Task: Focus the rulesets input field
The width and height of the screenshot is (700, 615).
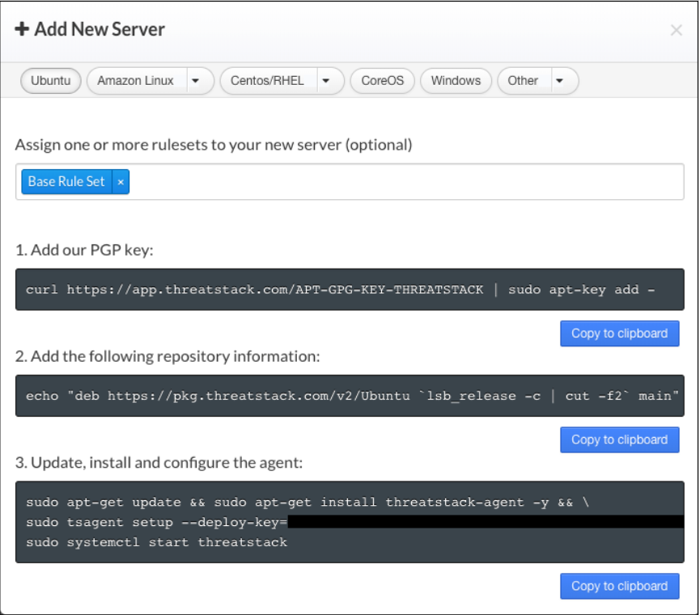Action: [350, 181]
